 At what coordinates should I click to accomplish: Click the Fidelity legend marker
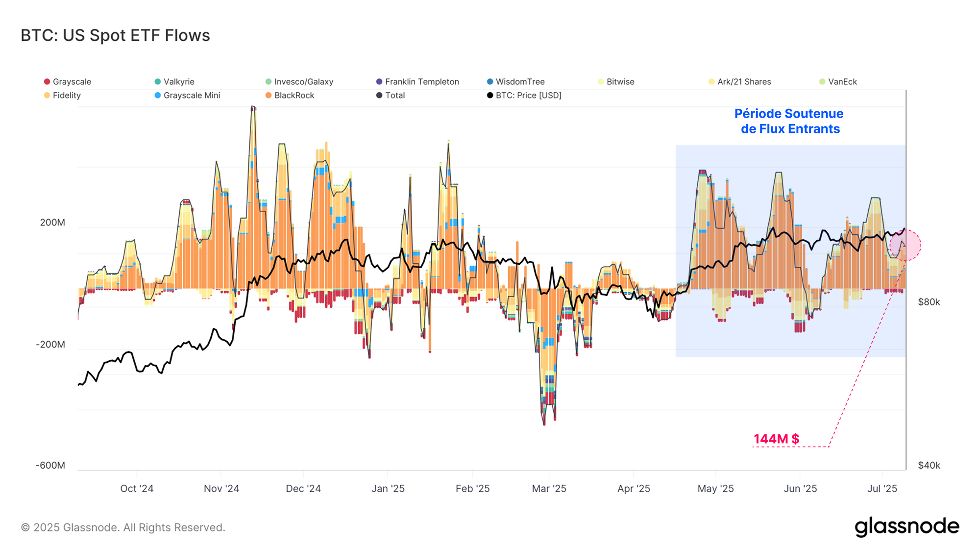click(x=47, y=96)
